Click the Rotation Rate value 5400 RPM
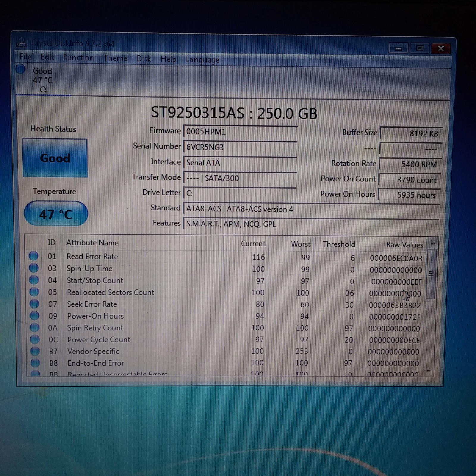The width and height of the screenshot is (476, 476). pos(410,164)
